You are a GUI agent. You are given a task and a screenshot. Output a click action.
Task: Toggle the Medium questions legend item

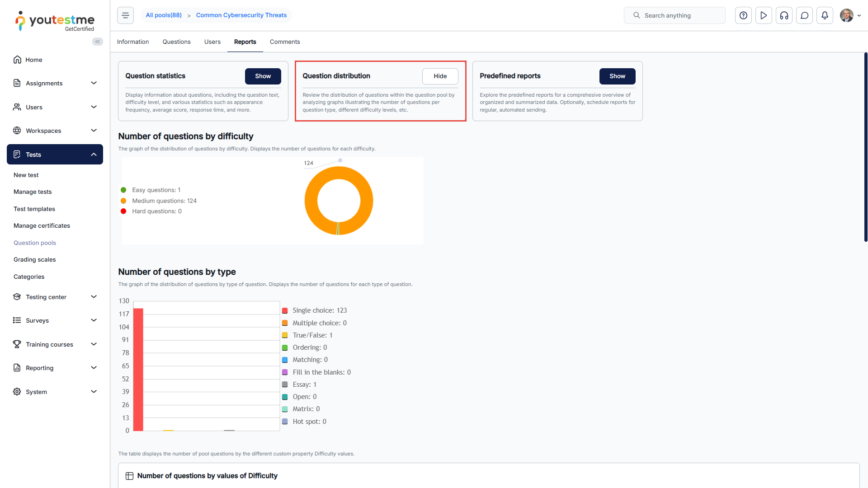pos(164,201)
